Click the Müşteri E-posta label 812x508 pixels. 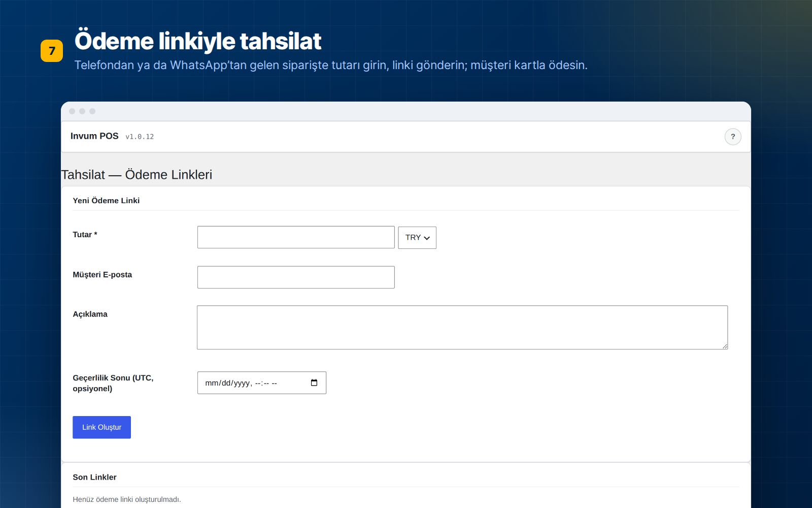pos(102,275)
